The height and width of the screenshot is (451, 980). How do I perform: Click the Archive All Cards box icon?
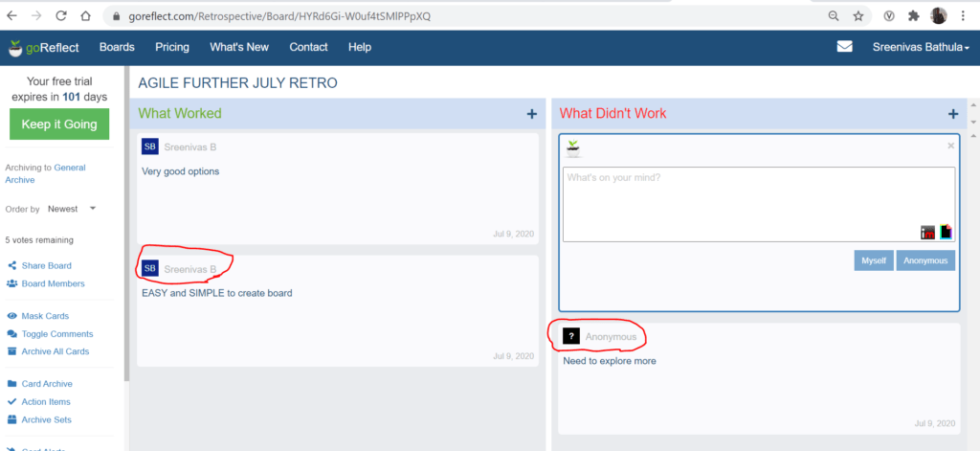(11, 351)
